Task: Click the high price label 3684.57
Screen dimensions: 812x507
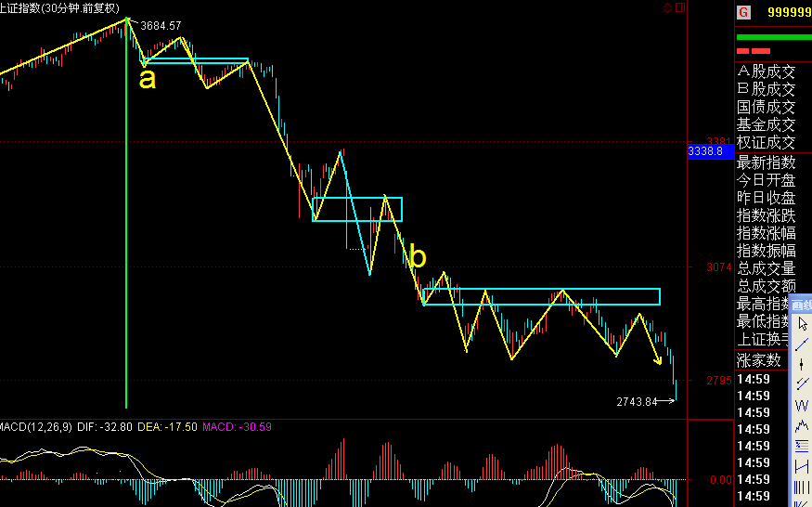Action: click(161, 25)
